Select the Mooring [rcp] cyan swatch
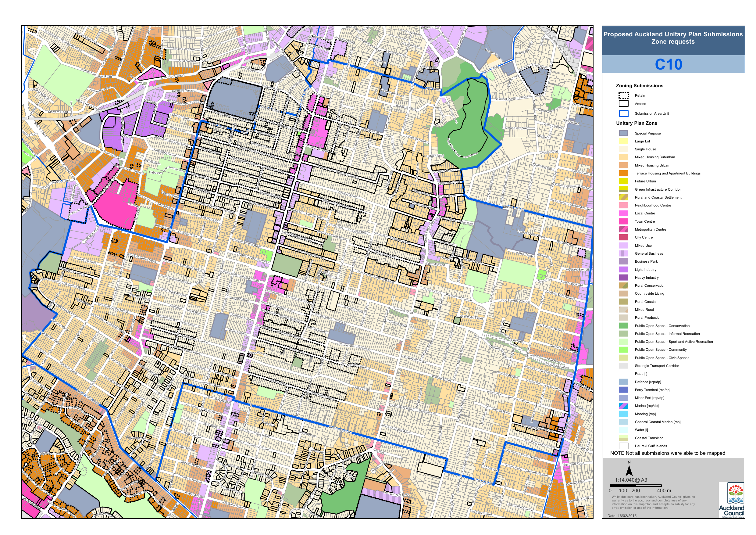The width and height of the screenshot is (756, 535). point(623,414)
